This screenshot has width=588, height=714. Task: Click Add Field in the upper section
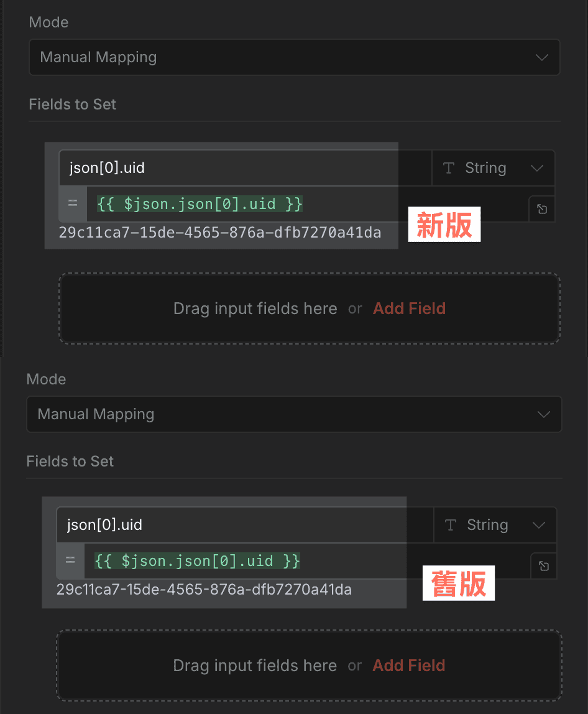409,308
